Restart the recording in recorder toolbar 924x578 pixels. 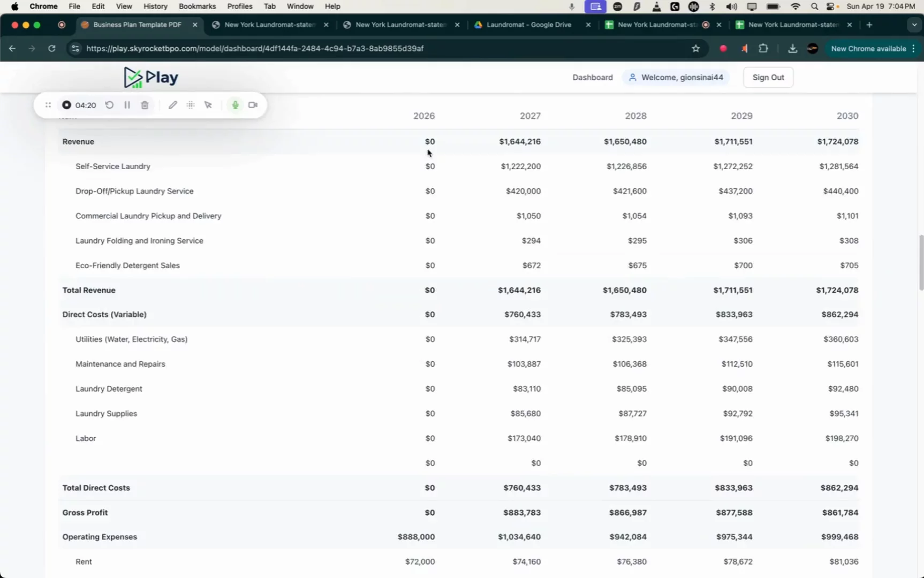click(x=109, y=105)
